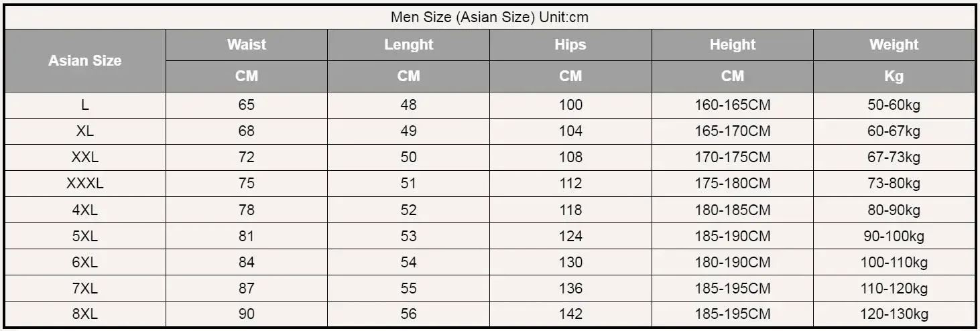Click the Asian Size column header
The image size is (980, 331).
click(x=85, y=61)
